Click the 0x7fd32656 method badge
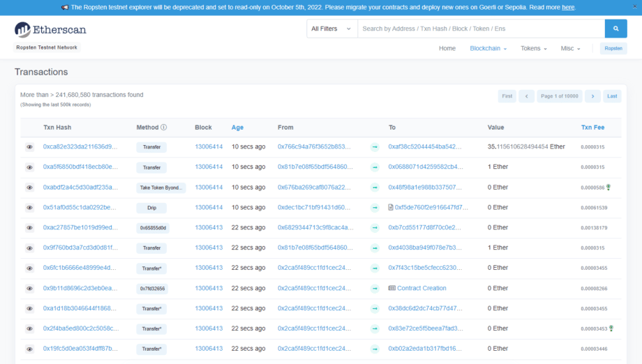 click(152, 289)
